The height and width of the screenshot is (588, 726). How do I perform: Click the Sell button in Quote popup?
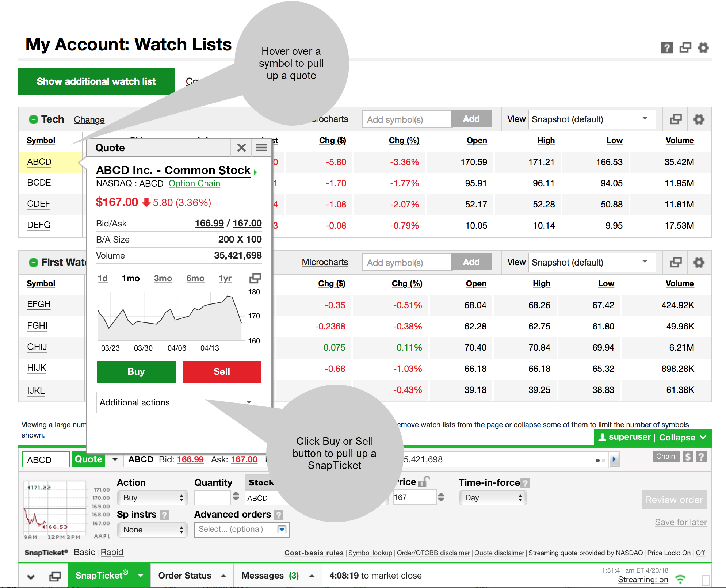(x=219, y=371)
